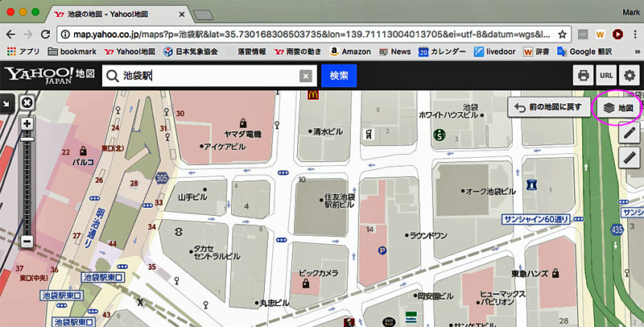Open a new browser tab
This screenshot has width=644, height=327.
pyautogui.click(x=204, y=15)
